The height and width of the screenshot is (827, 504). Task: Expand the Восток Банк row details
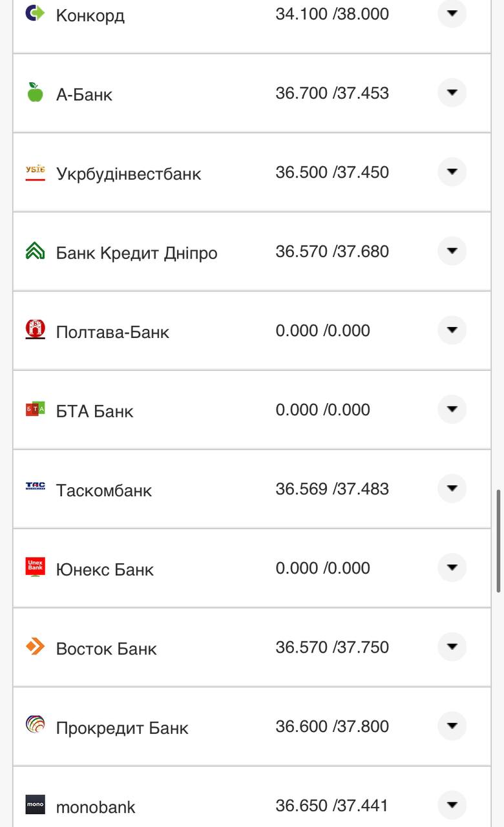[452, 647]
